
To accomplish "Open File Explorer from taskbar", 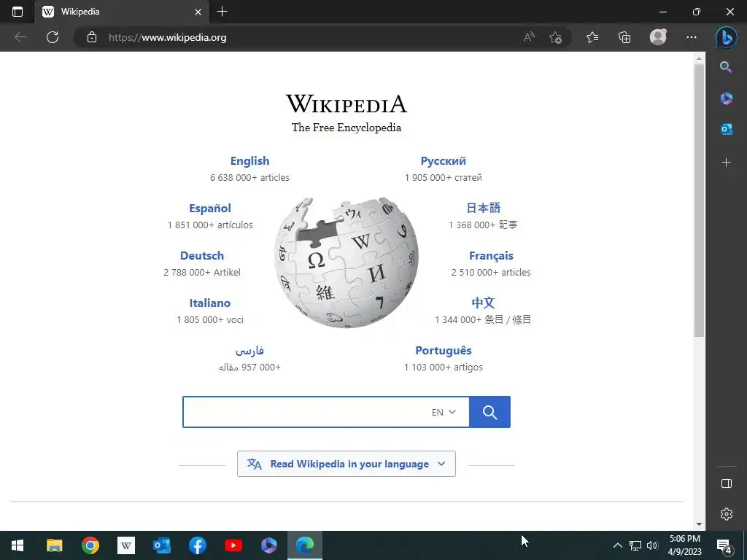I will (x=54, y=545).
